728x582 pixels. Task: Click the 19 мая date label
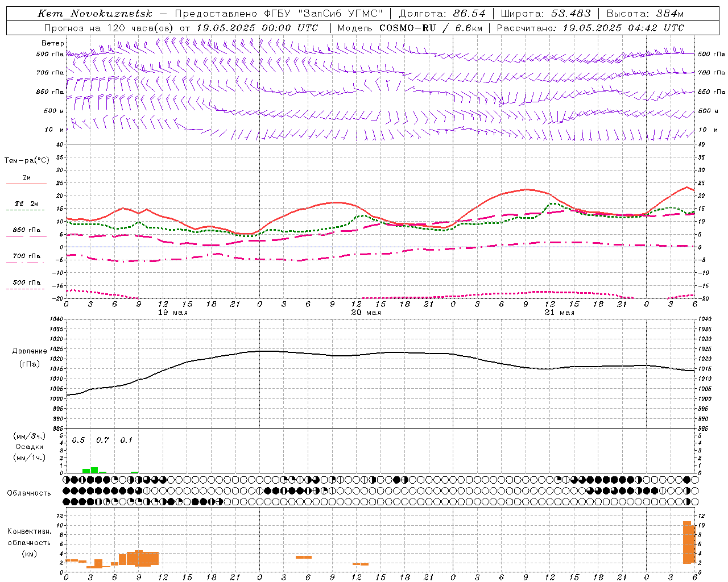[173, 313]
